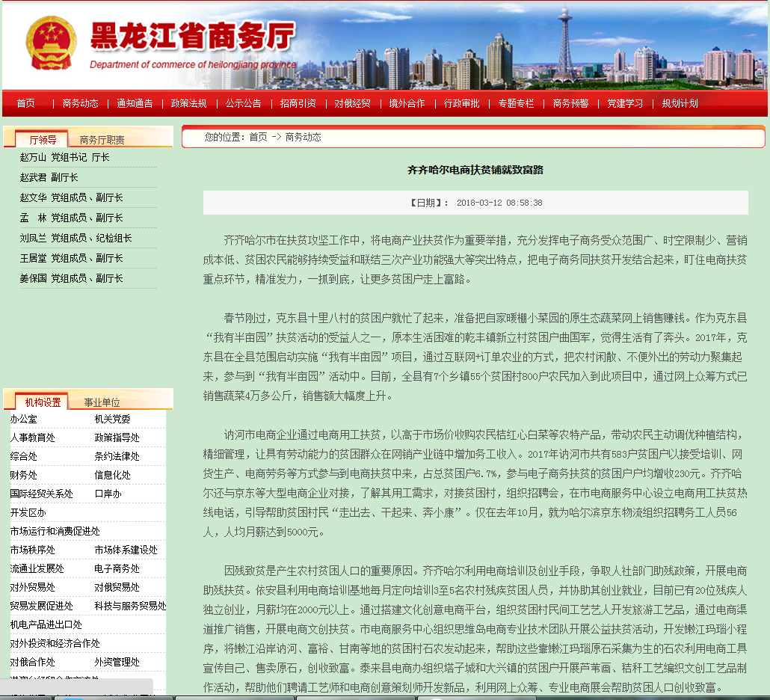Open leader entry 赵武君 副厅长
770x700 pixels.
49,177
